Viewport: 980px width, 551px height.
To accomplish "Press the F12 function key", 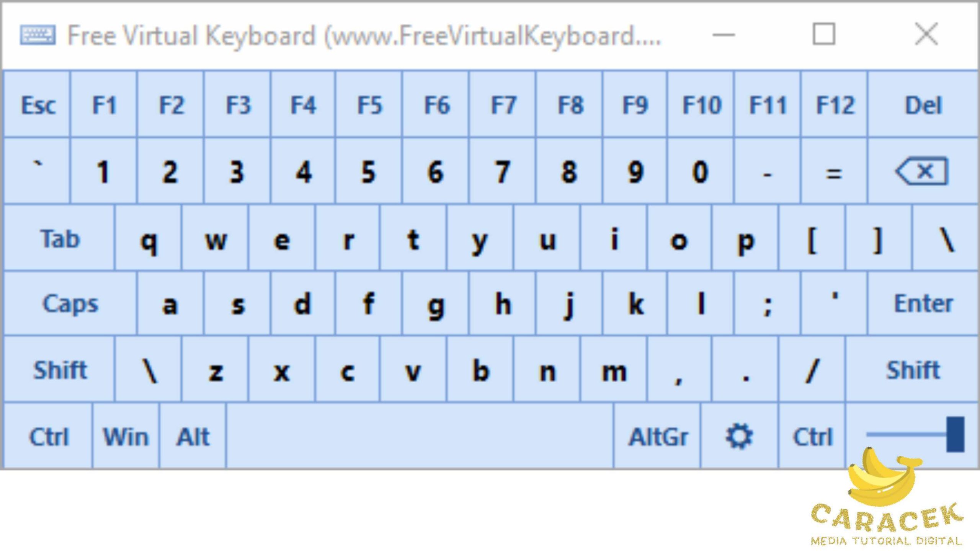I will click(x=836, y=105).
